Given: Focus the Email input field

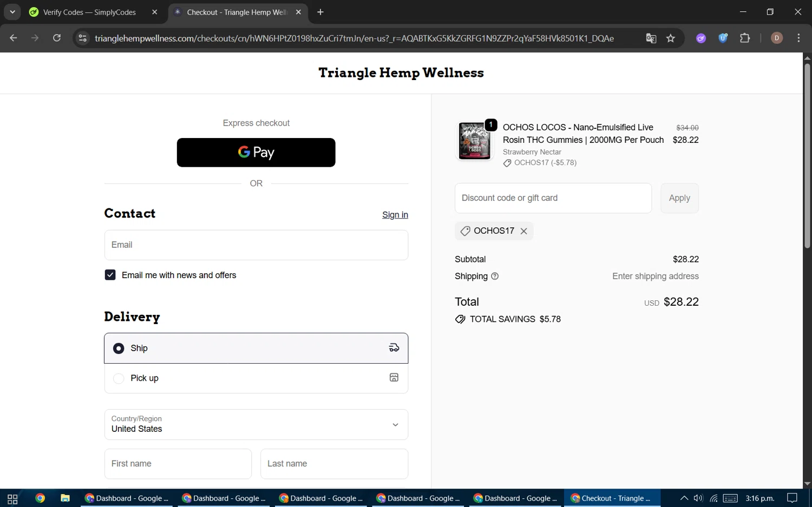Looking at the screenshot, I should coord(256,245).
